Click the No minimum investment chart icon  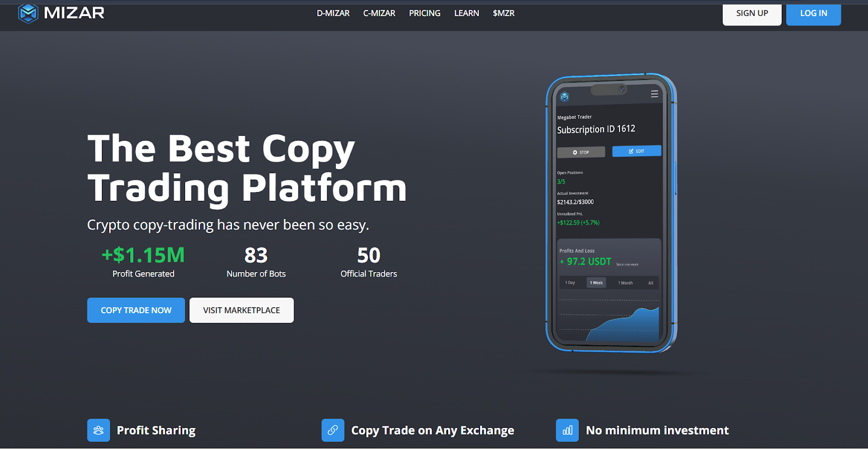click(567, 431)
